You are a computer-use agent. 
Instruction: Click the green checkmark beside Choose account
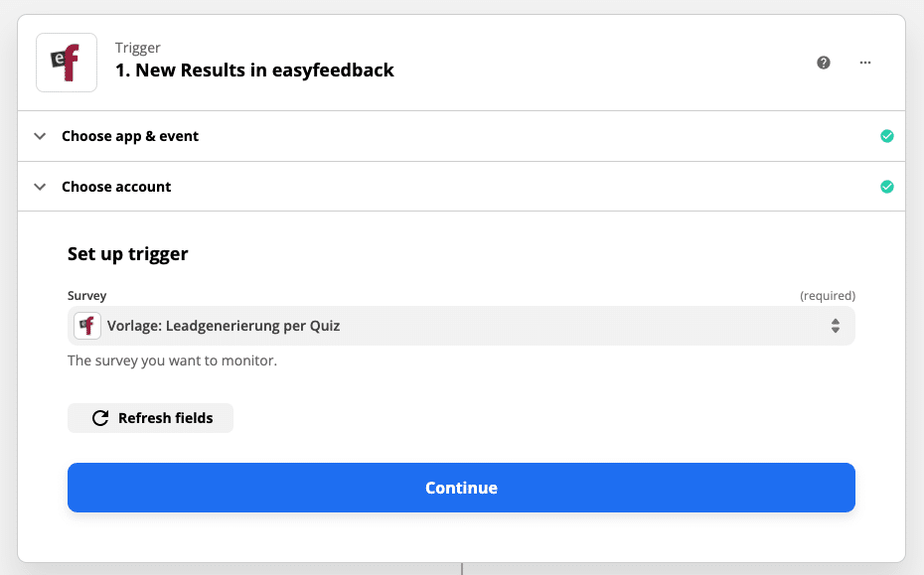pos(887,187)
